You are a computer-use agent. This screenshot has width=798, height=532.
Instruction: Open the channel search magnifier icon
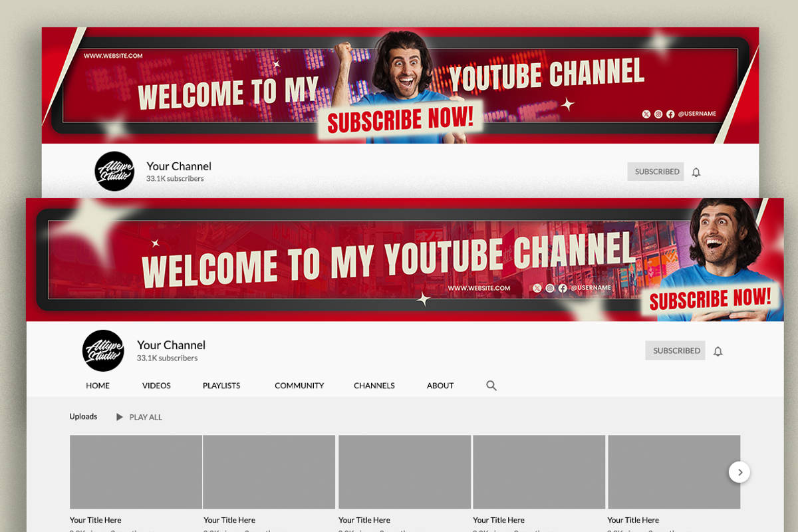pos(491,386)
